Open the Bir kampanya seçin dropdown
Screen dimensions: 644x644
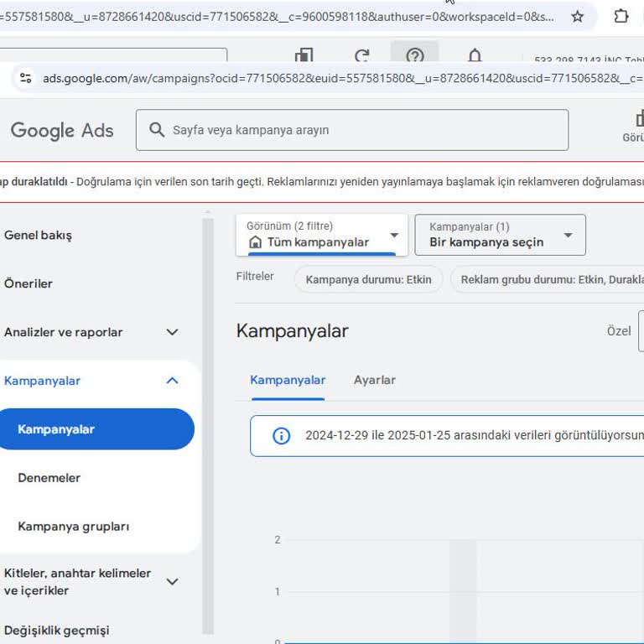(501, 235)
